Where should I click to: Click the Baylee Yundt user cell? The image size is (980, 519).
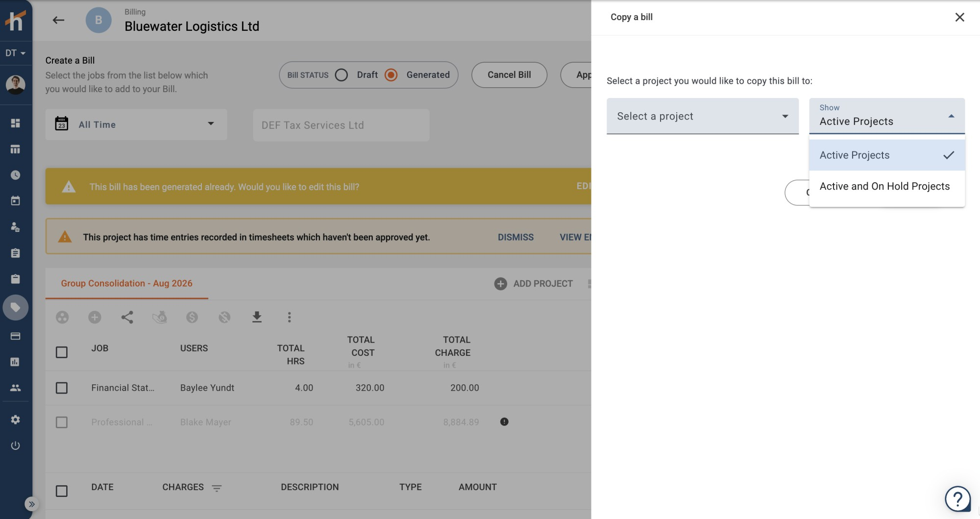(x=207, y=388)
